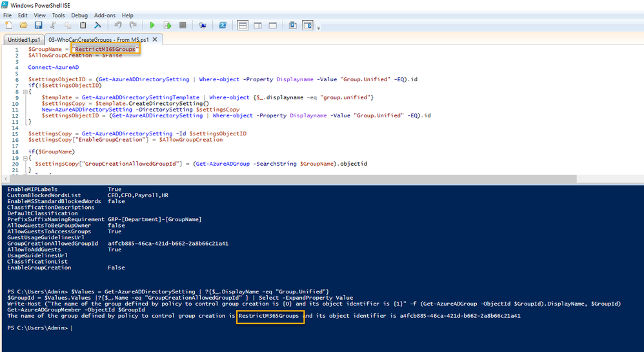Screen dimensions: 644x352
Task: Click New-AzureADDirectorySetting on line 11
Action: click(x=86, y=110)
